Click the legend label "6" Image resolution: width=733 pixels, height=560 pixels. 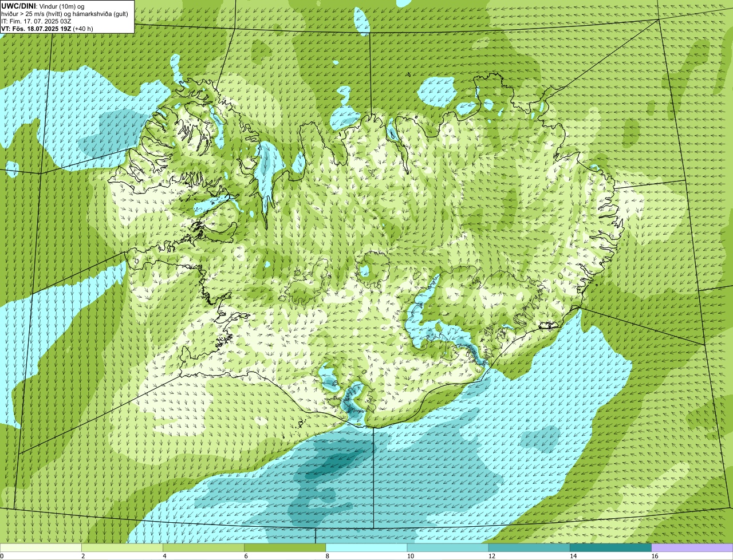click(x=246, y=556)
